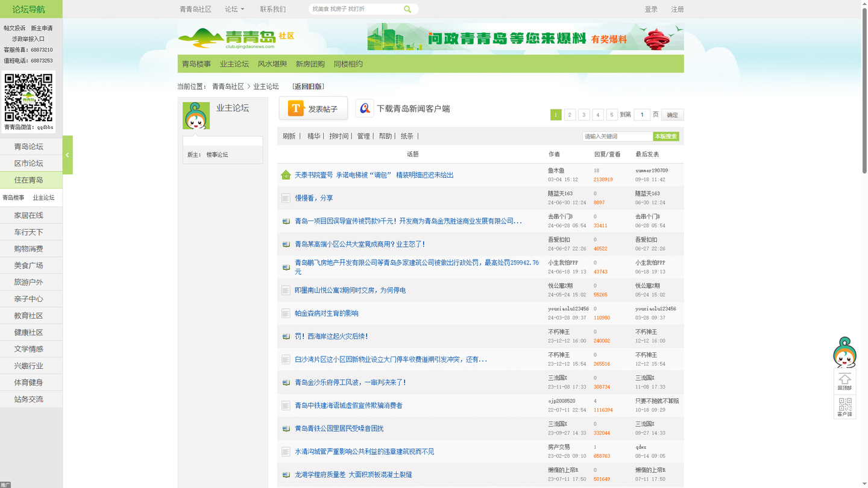Screen dimensions: 868x488
Task: Click the house icon beside 天泰书院壹号 thread
Action: coord(286,175)
